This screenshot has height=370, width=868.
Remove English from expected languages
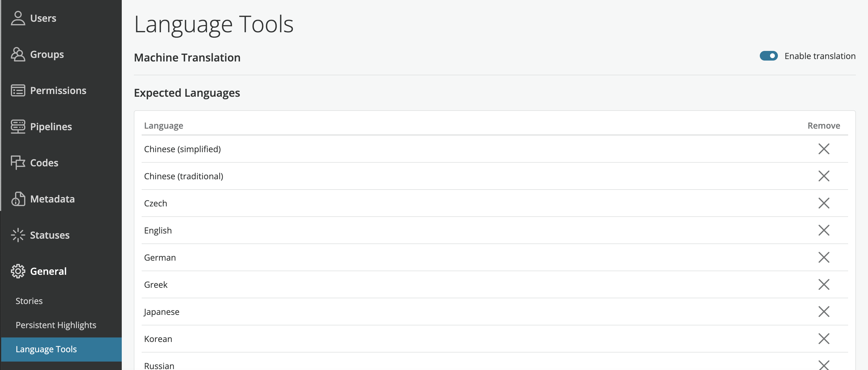click(824, 230)
